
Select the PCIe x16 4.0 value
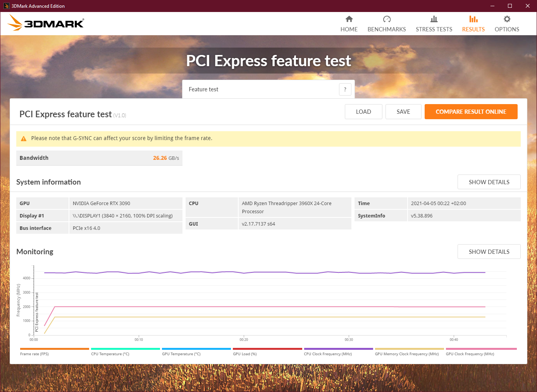click(x=86, y=228)
